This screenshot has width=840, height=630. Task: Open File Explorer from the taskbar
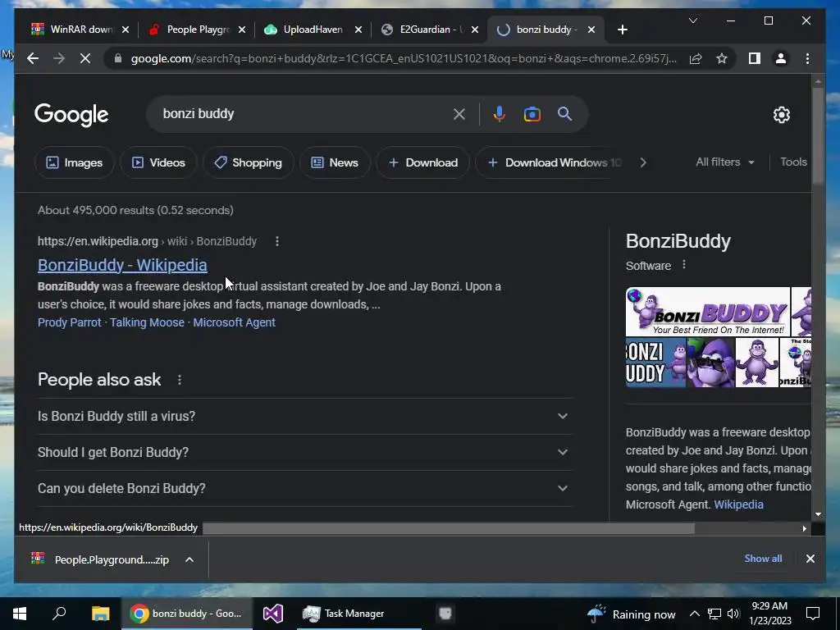(100, 614)
